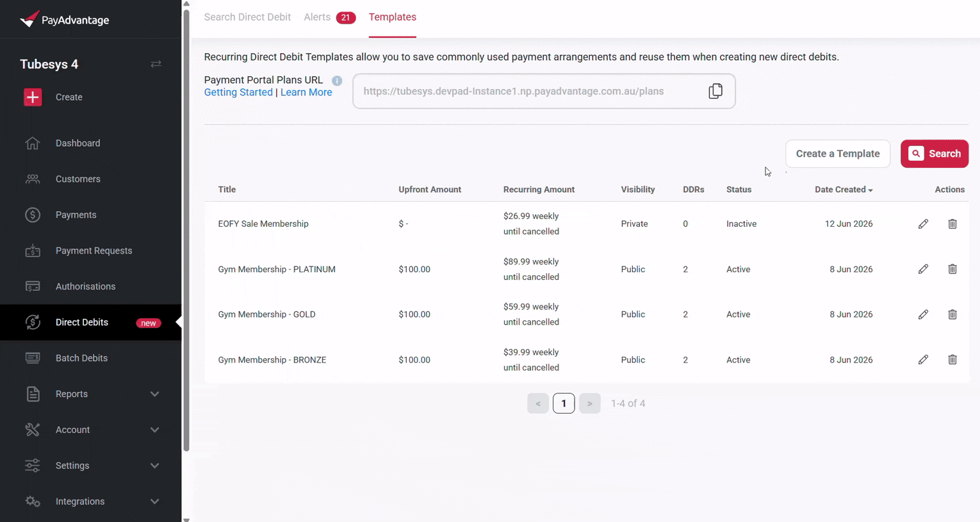Click the PayAdvantage logo
Viewport: 980px width, 522px height.
pyautogui.click(x=64, y=20)
